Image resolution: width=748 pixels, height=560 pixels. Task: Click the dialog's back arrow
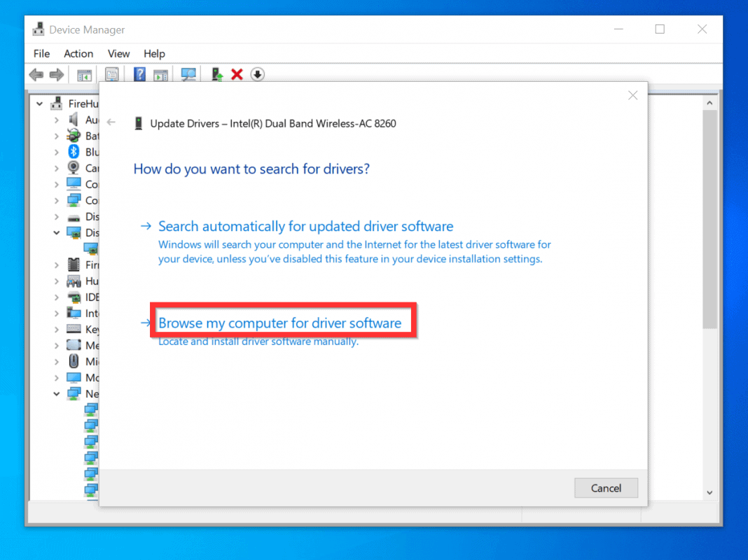[x=111, y=122]
